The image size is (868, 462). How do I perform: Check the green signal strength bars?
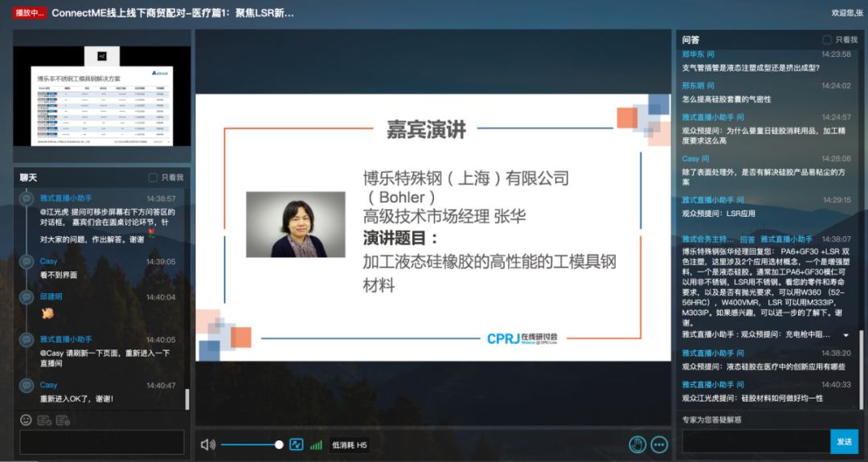point(316,444)
